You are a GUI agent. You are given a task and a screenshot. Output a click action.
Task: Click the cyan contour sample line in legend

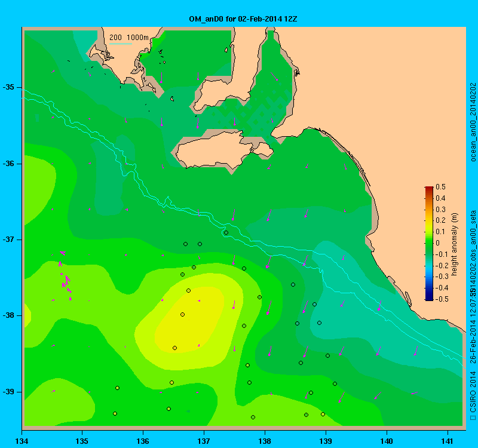121,44
